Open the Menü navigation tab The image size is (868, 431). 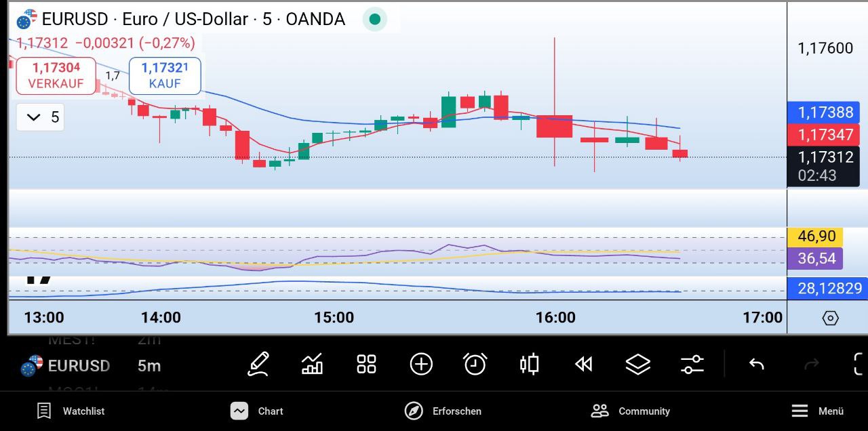coord(818,411)
